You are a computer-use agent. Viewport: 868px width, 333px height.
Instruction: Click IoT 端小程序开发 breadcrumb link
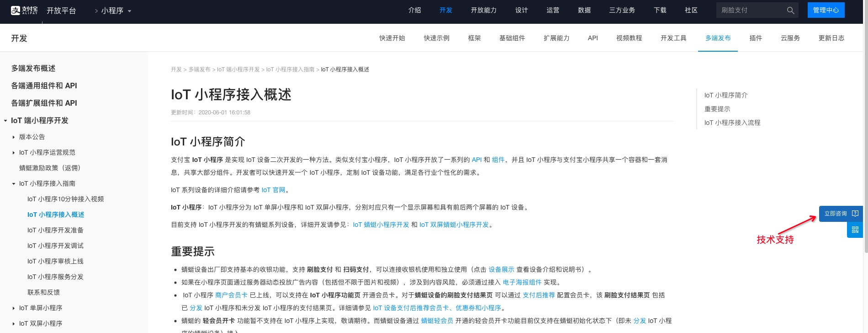click(x=238, y=70)
